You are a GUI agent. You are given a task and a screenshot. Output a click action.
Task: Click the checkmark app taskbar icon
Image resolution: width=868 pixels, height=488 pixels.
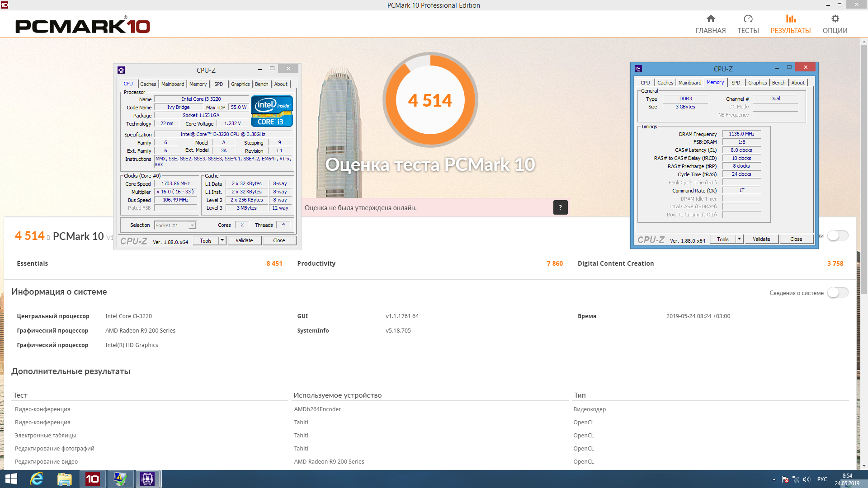coord(120,479)
